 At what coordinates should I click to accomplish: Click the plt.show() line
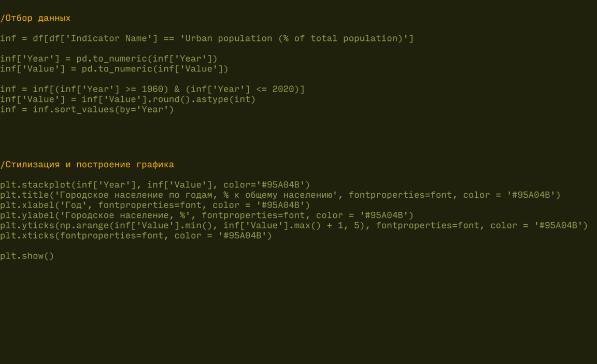(27, 256)
